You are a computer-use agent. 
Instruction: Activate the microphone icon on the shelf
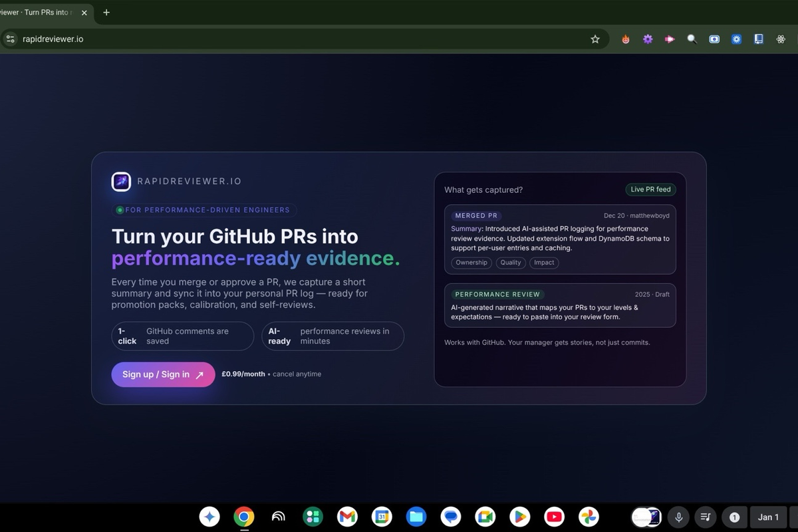tap(678, 517)
